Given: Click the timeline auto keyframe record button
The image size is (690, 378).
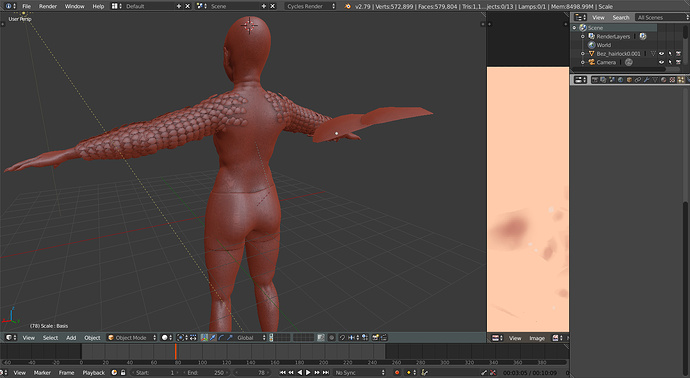Looking at the screenshot, I should [397, 373].
